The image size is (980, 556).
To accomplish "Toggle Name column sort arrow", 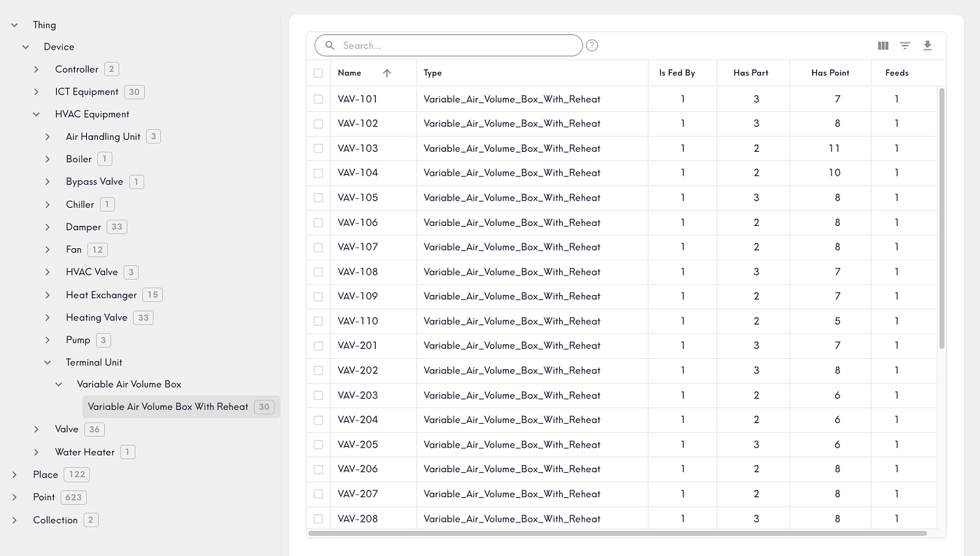I will [387, 73].
